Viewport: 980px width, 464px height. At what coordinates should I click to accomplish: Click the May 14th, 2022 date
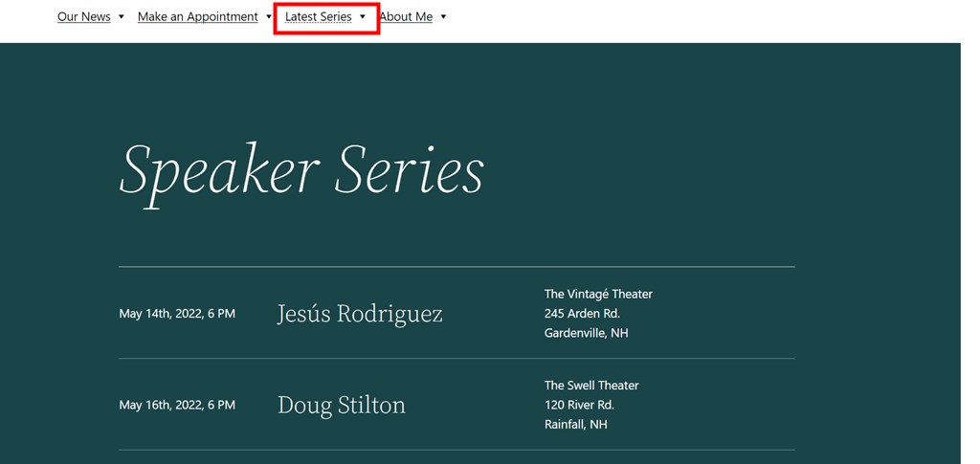click(x=177, y=314)
